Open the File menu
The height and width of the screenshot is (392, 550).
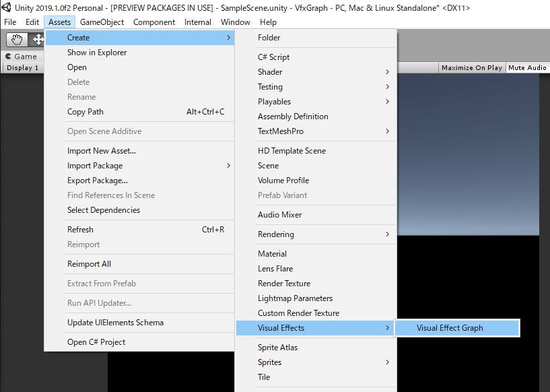coord(10,22)
